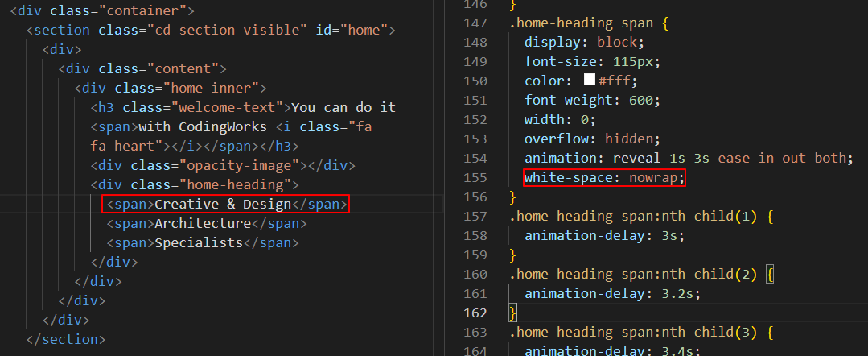Click line number 157 in gutter
The width and height of the screenshot is (868, 356).
coord(475,217)
